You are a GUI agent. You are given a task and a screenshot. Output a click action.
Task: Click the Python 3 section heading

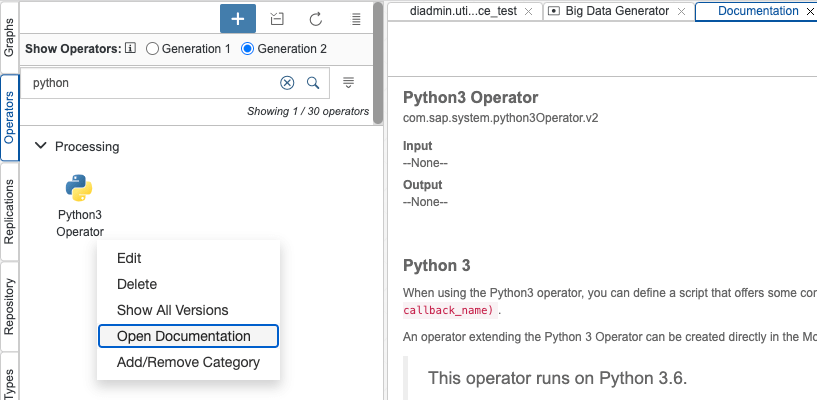(x=437, y=266)
